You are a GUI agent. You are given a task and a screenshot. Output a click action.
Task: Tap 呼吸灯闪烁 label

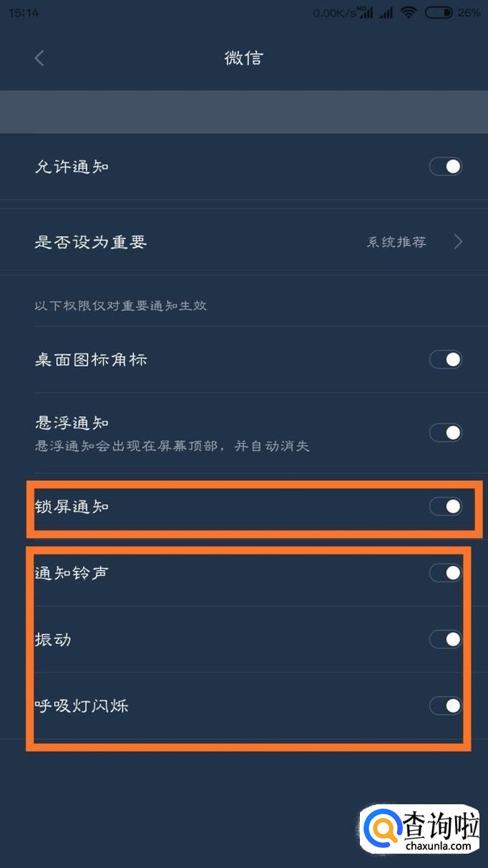point(82,706)
